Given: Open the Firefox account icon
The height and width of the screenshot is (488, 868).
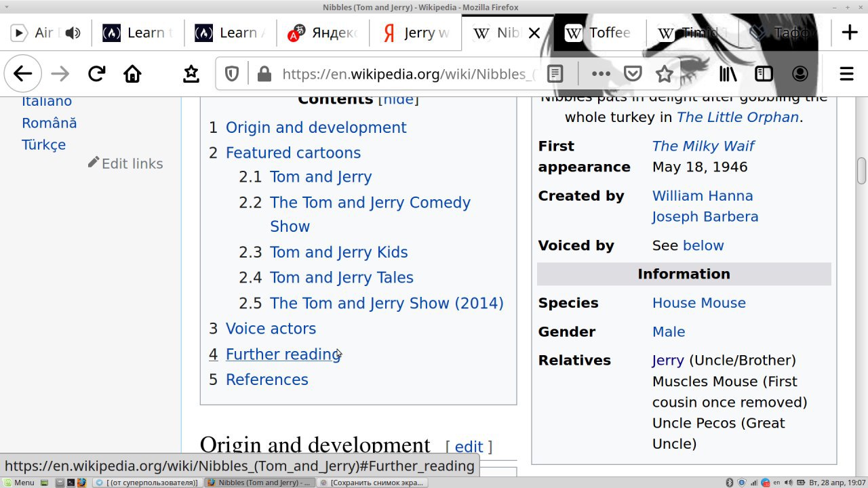Looking at the screenshot, I should [x=800, y=73].
